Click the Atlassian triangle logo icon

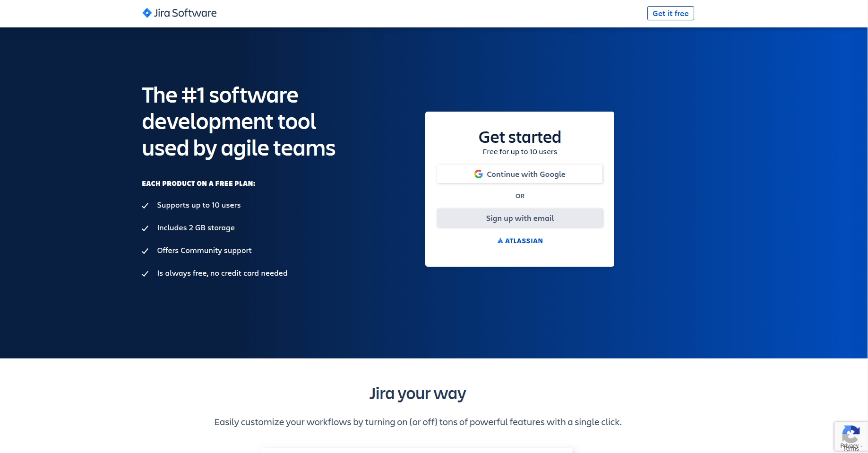pyautogui.click(x=500, y=241)
